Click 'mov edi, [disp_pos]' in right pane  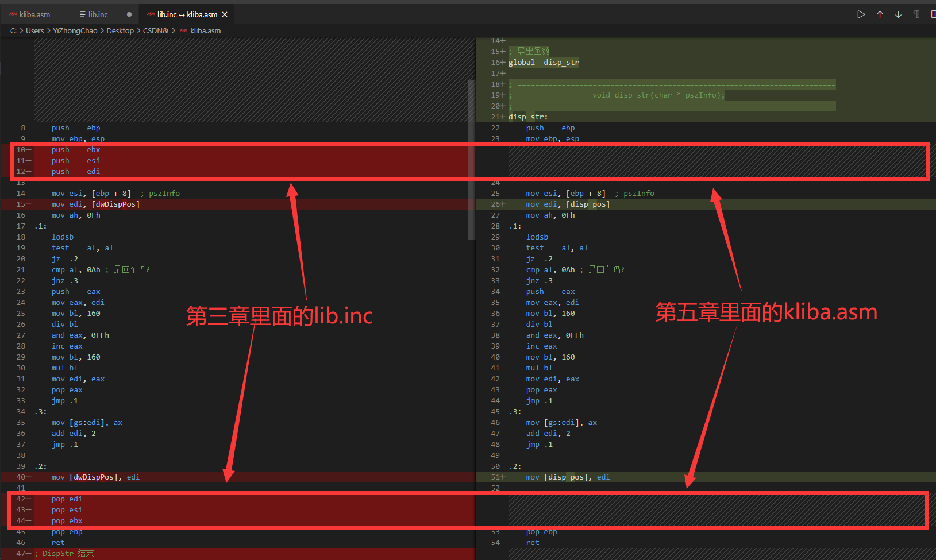click(x=568, y=204)
